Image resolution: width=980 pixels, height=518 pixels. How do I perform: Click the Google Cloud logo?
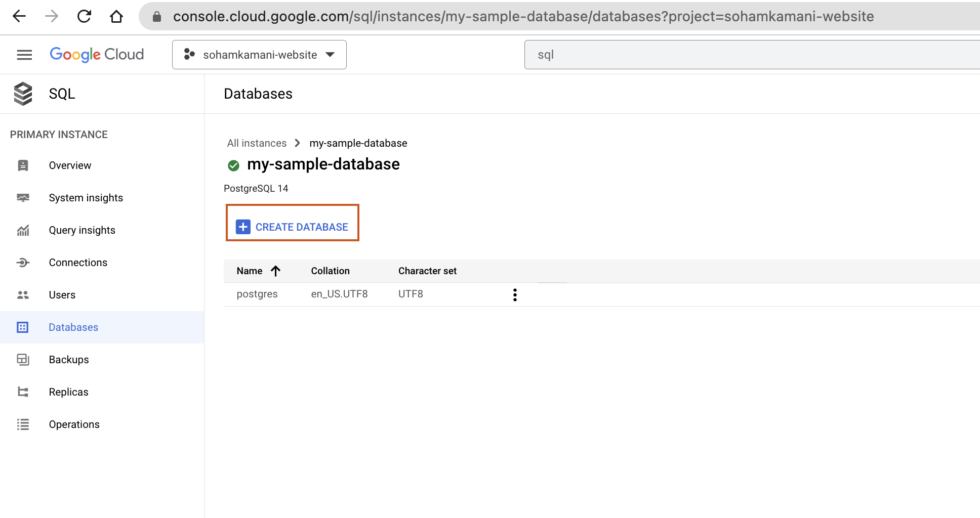(x=97, y=55)
